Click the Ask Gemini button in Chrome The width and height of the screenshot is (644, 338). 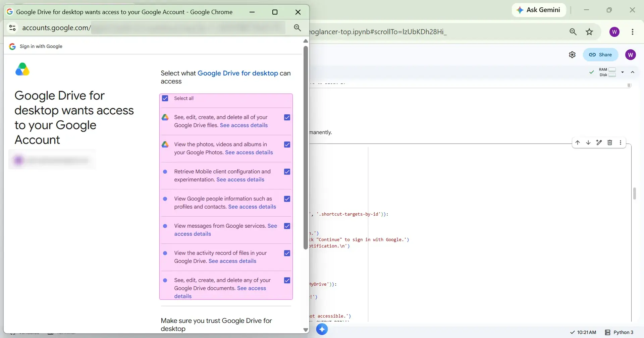point(539,10)
